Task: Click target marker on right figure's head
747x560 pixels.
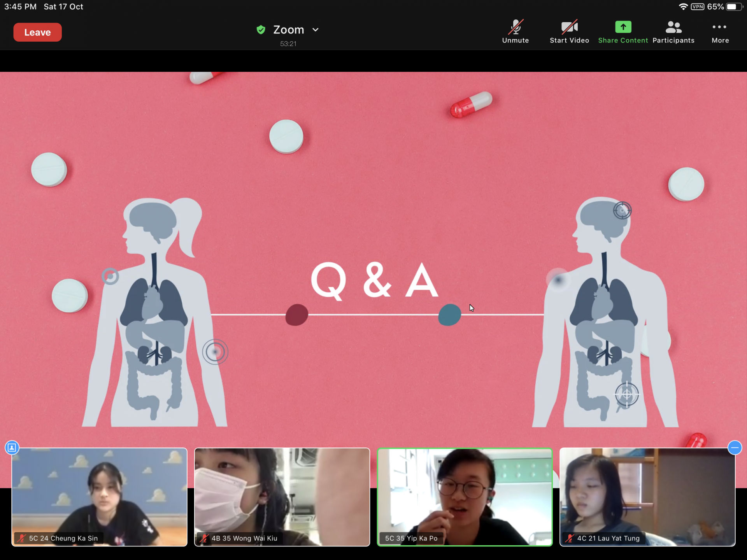Action: point(622,210)
